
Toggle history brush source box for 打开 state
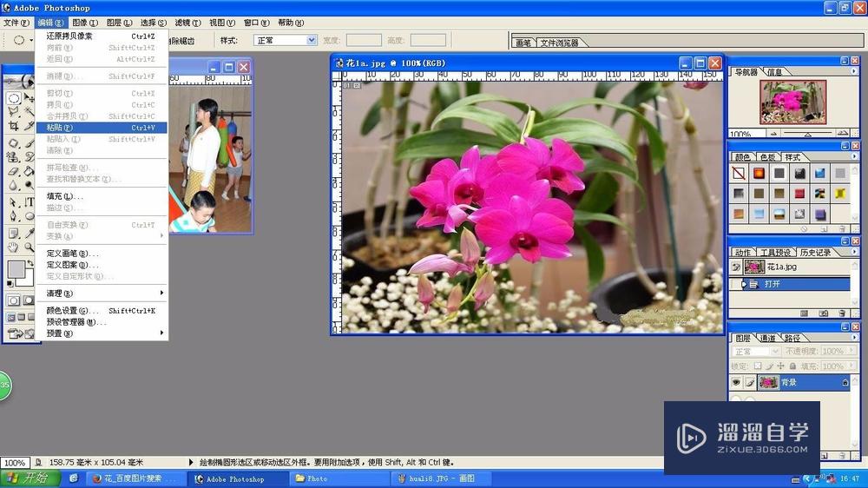coord(735,284)
